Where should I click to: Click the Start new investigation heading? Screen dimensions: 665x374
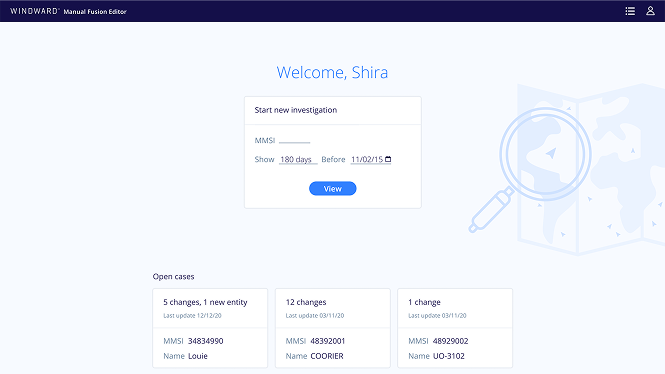click(x=296, y=110)
